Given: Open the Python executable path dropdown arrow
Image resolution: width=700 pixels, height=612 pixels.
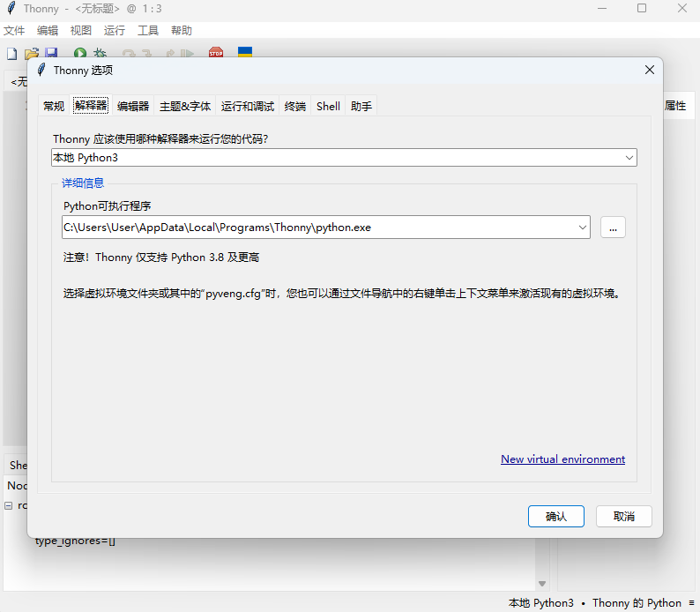Looking at the screenshot, I should pyautogui.click(x=582, y=228).
